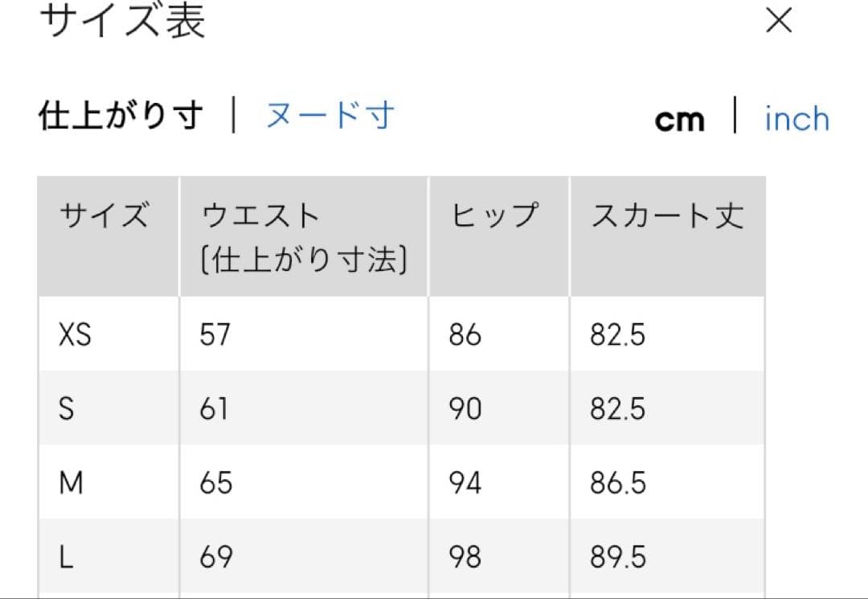Screen dimensions: 868x599
Task: Select the M size row label
Action: click(x=71, y=483)
